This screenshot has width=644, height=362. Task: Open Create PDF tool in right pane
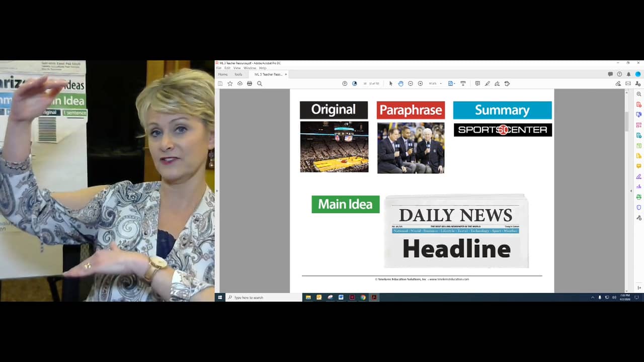pos(639,105)
